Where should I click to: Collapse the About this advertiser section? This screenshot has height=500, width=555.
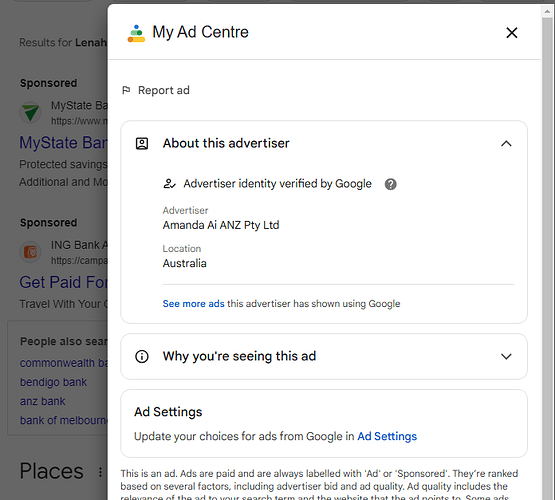pyautogui.click(x=506, y=143)
